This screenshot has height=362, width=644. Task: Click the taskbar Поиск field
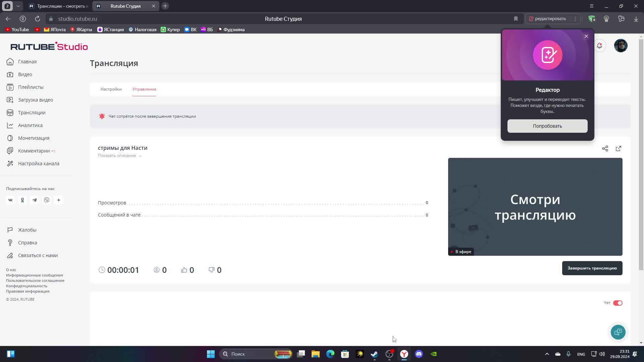tap(256, 354)
